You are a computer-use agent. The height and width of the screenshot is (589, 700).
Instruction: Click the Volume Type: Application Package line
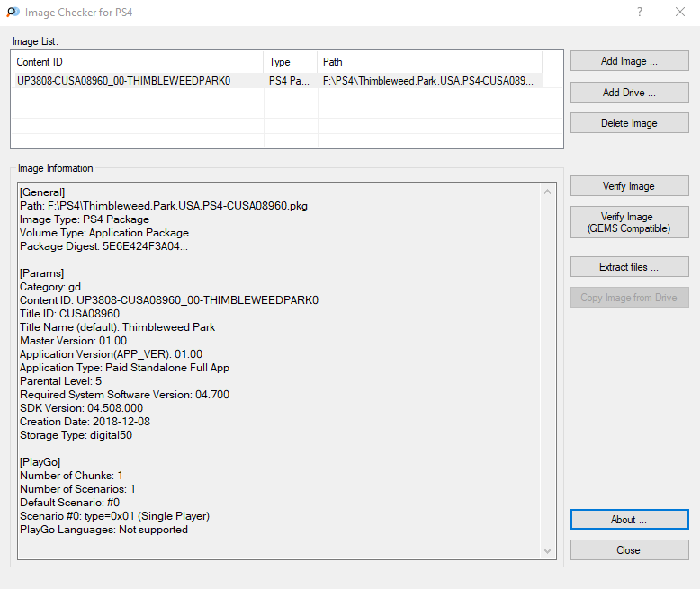[104, 233]
